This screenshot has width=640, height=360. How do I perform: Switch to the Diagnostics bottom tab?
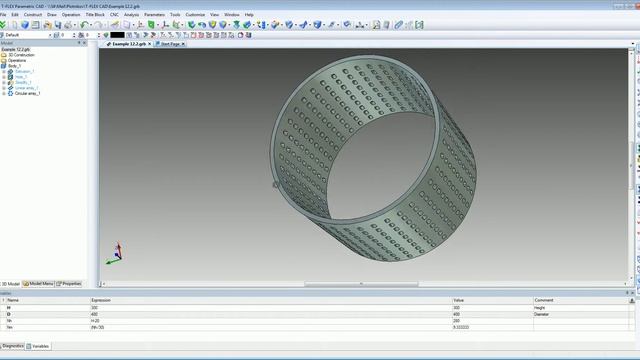point(12,346)
